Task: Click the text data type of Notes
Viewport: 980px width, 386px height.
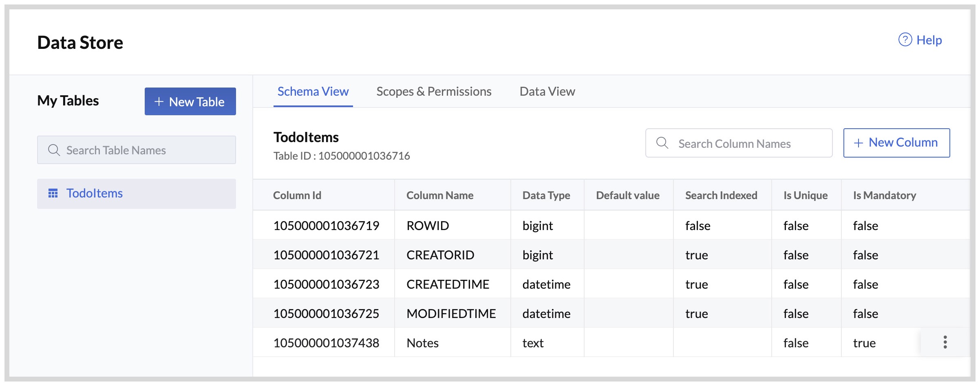Action: coord(533,343)
